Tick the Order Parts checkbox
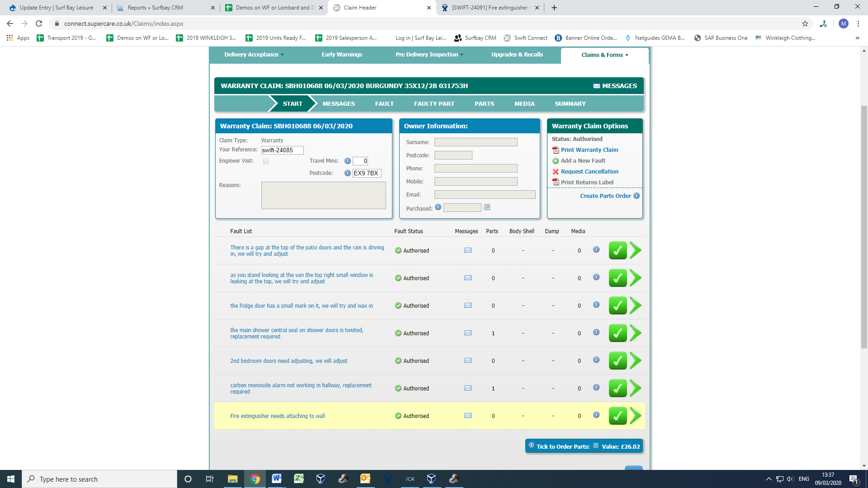This screenshot has width=868, height=488. click(x=596, y=446)
